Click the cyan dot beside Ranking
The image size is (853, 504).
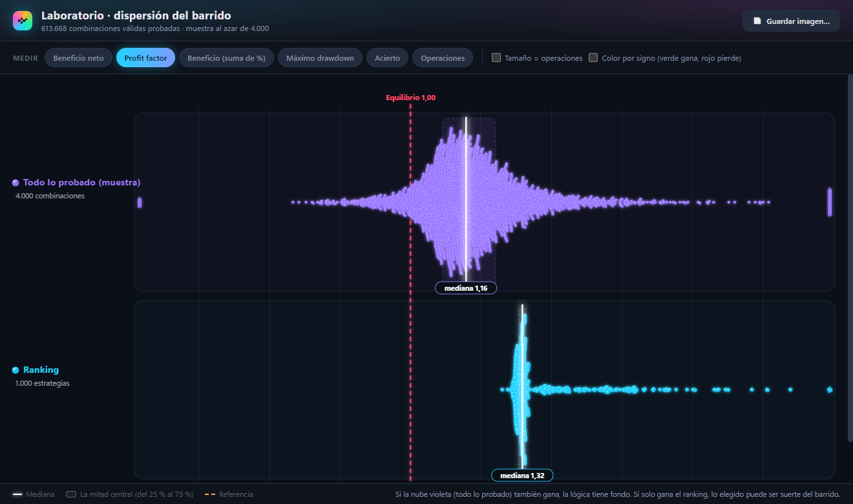click(x=16, y=370)
